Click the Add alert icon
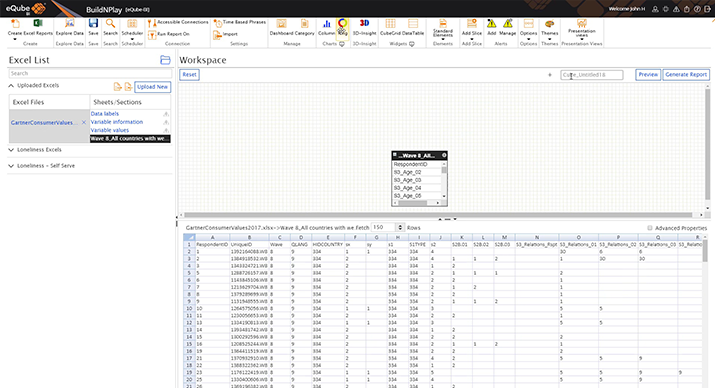The width and height of the screenshot is (715, 388). pyautogui.click(x=491, y=27)
